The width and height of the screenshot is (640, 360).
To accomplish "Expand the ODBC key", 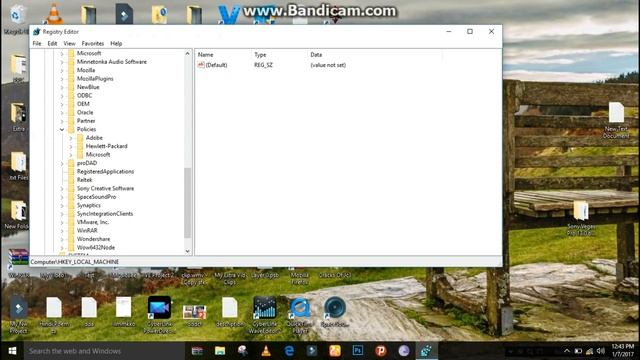I will [62, 96].
